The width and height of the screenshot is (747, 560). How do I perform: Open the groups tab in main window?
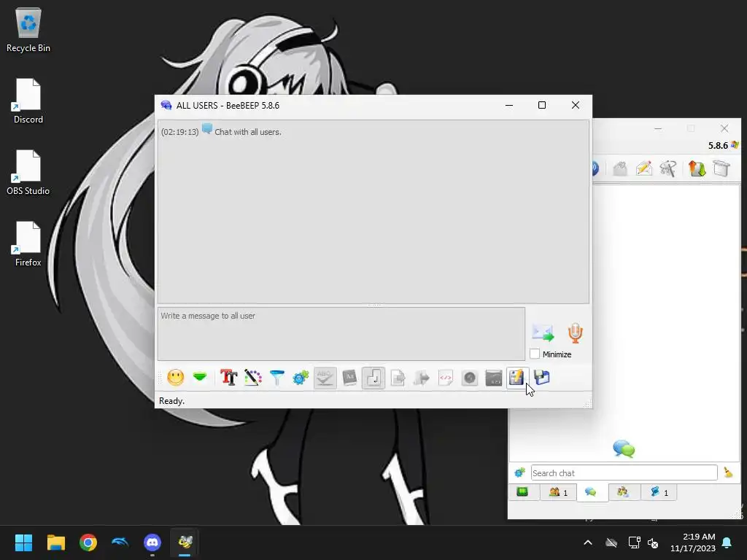pyautogui.click(x=623, y=492)
